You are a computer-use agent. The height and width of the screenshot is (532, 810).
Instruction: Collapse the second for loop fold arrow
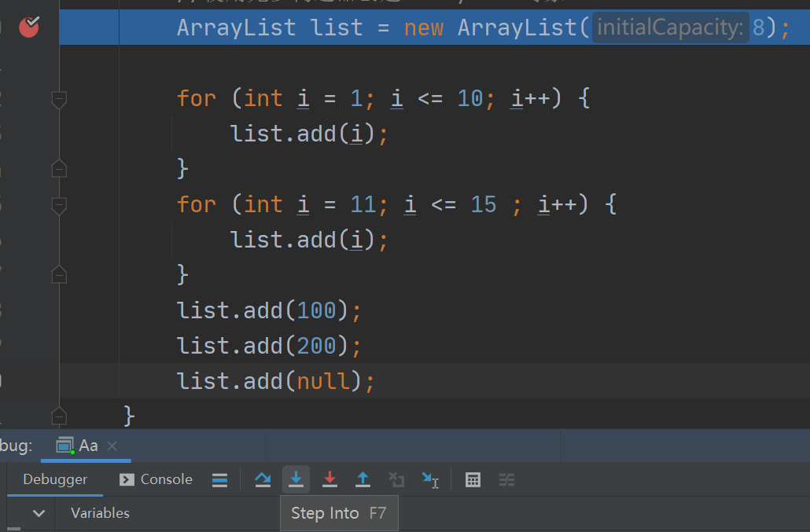coord(58,206)
